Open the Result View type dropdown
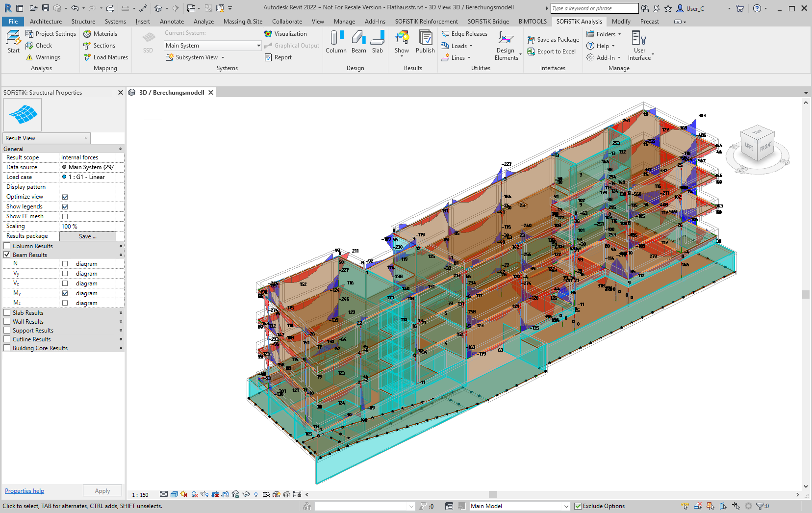 (47, 138)
